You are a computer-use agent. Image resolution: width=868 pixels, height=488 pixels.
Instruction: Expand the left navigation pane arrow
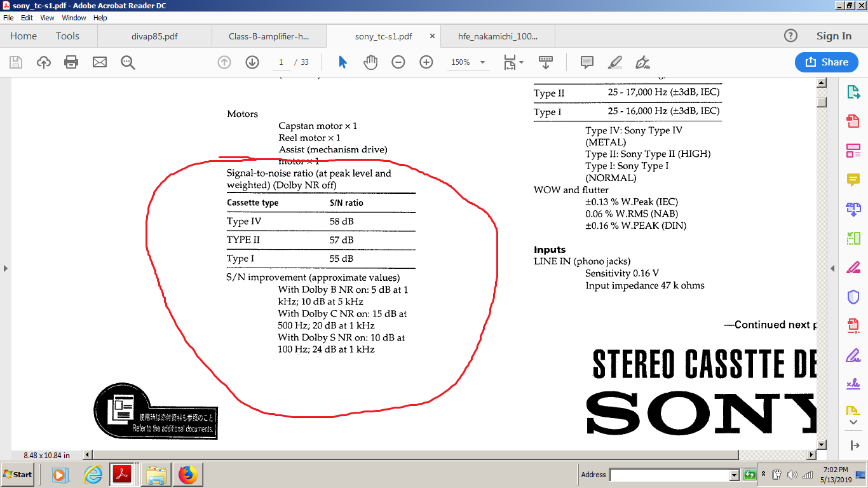click(5, 269)
